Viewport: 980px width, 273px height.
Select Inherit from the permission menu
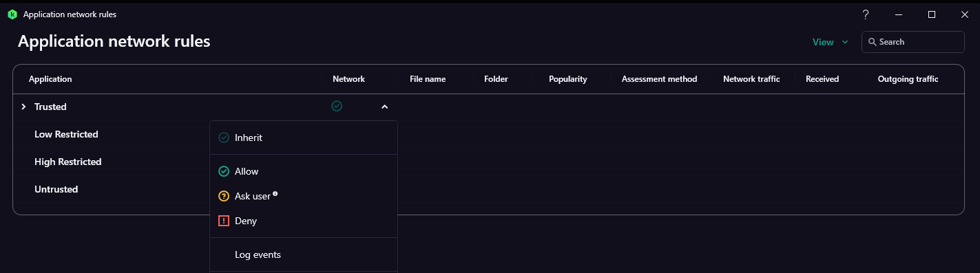(x=304, y=138)
